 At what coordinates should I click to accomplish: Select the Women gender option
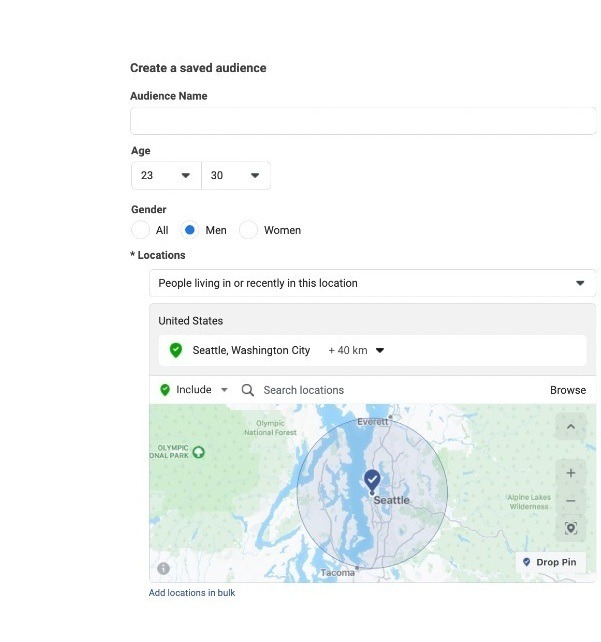[248, 230]
